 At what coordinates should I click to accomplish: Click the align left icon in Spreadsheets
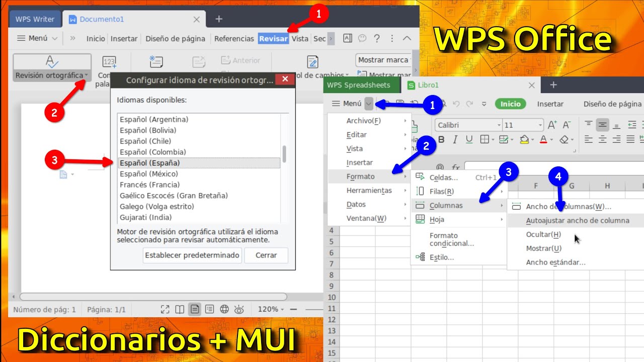pyautogui.click(x=589, y=139)
